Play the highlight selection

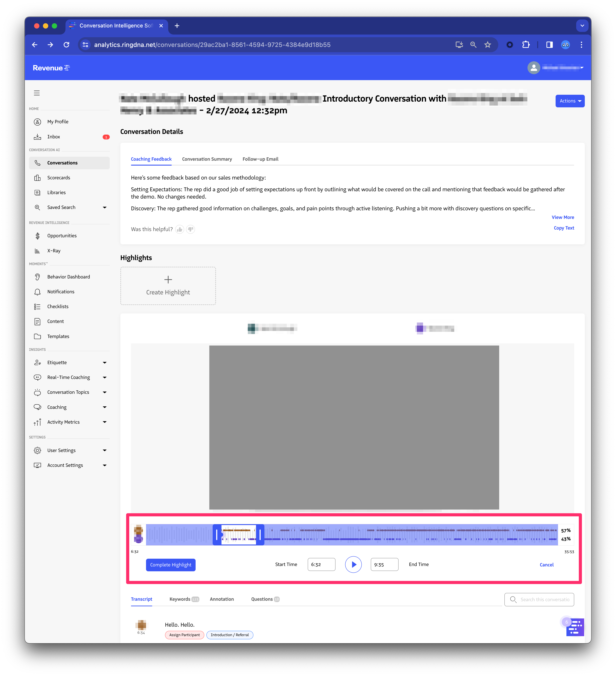point(353,564)
